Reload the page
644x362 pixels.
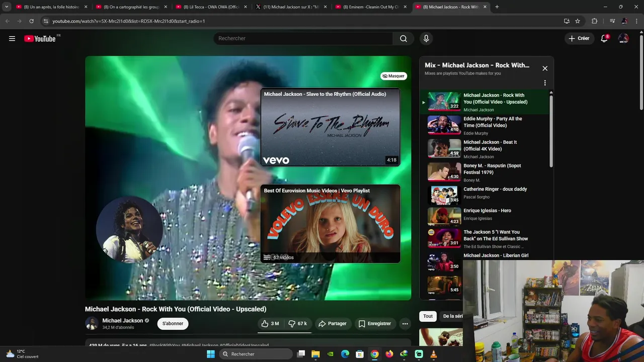[31, 21]
